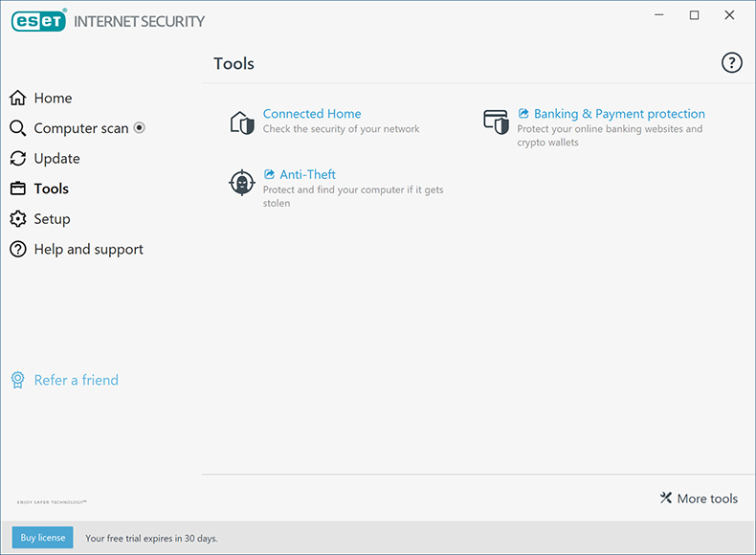
Task: Switch to the Update section
Action: pyautogui.click(x=56, y=158)
